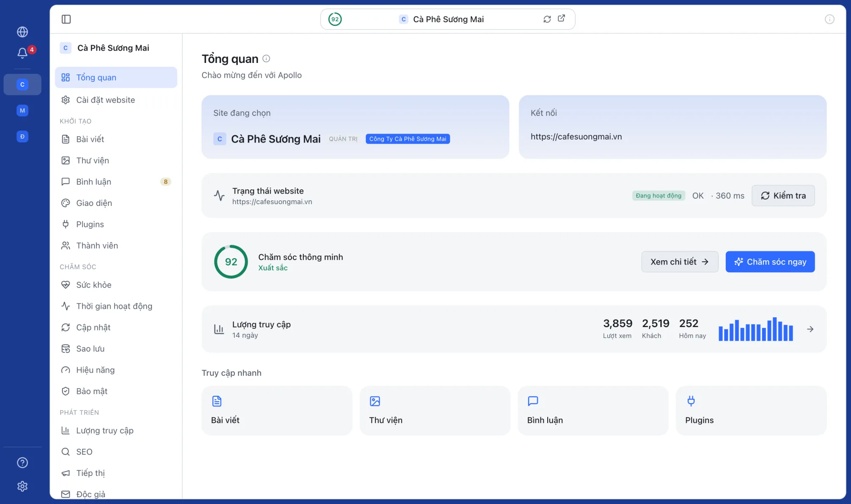Viewport: 851px width, 504px height.
Task: Open site in new window icon
Action: [562, 18]
